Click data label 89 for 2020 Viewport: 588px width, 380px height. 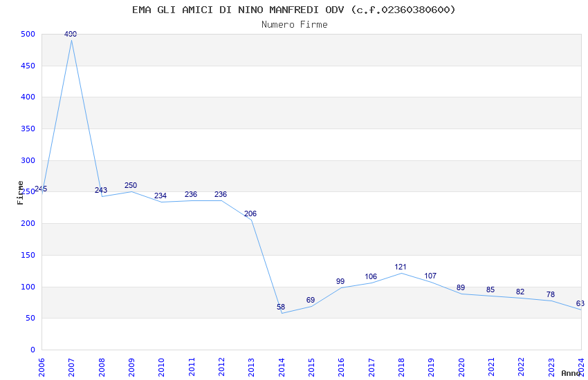point(461,287)
